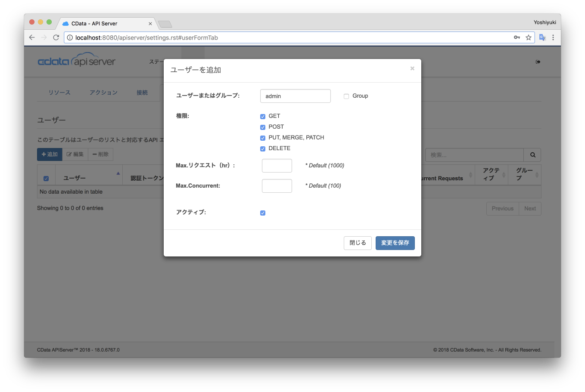This screenshot has height=392, width=585.
Task: Click 'No data available in table' row
Action: (289, 192)
